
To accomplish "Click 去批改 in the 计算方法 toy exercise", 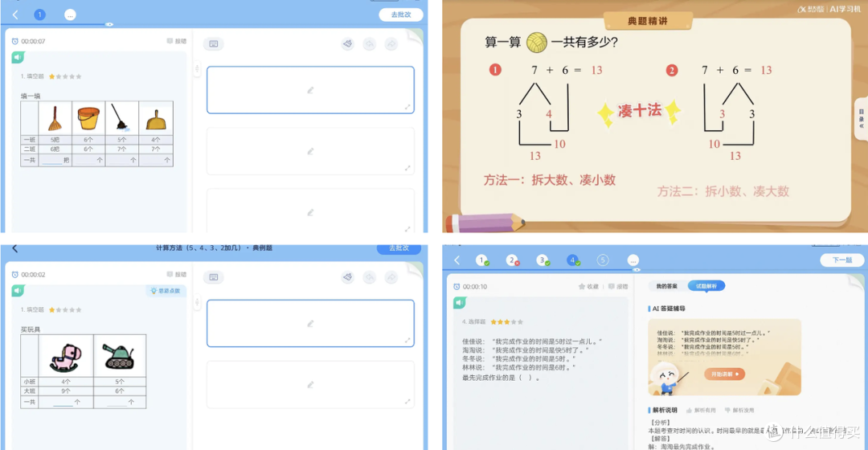I will (399, 248).
